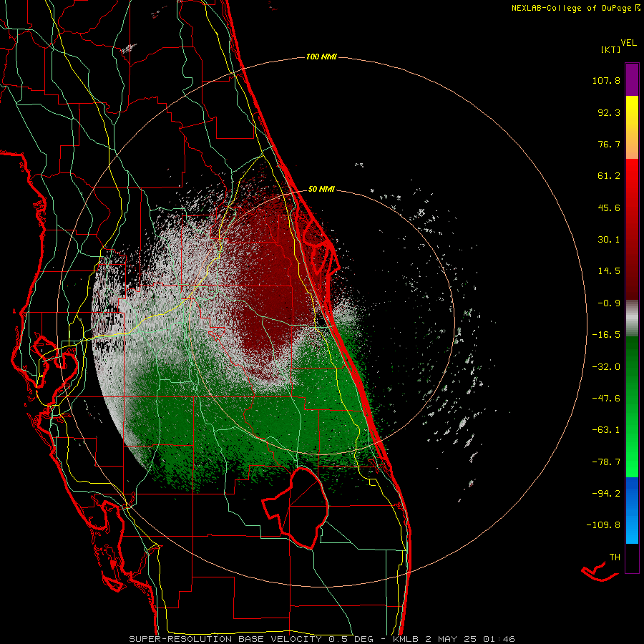
Task: Click the -47.6 velocity scale value
Action: (606, 399)
